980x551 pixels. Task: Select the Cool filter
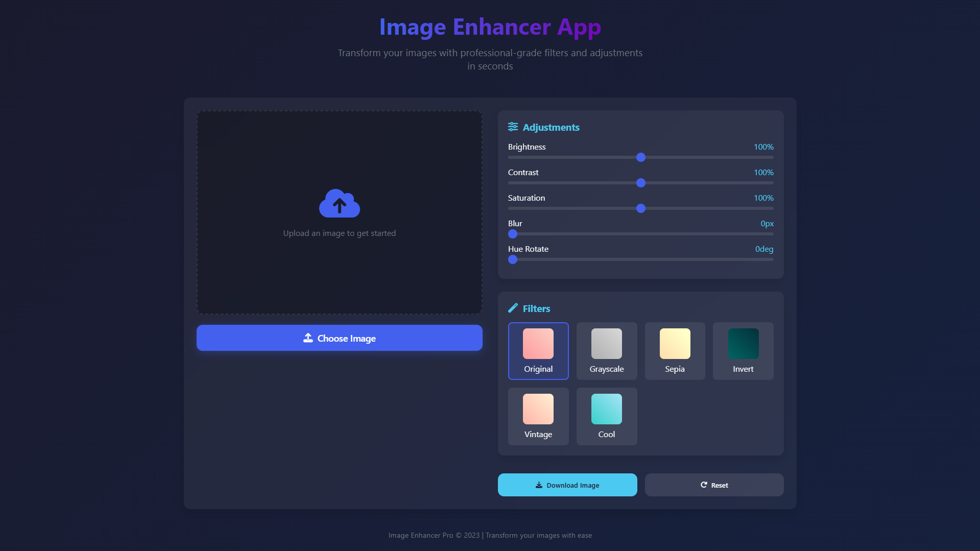pos(606,416)
